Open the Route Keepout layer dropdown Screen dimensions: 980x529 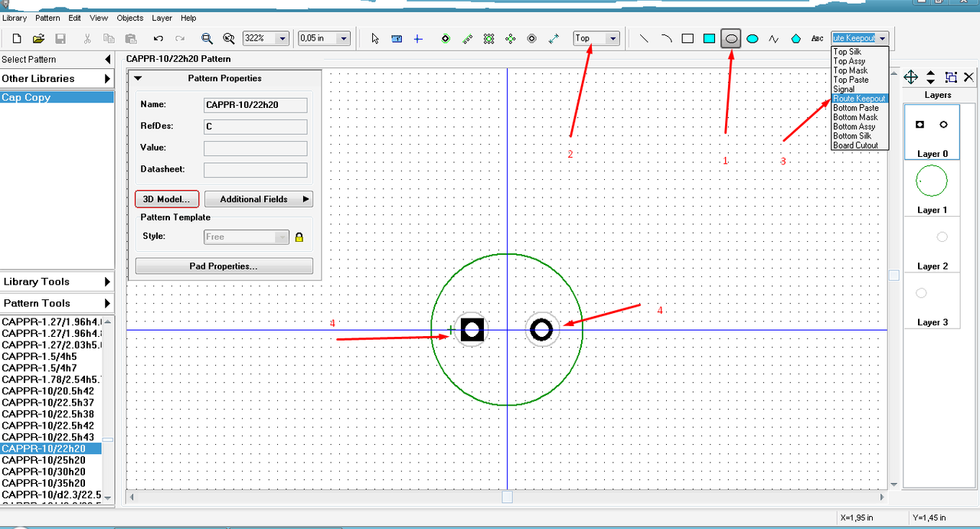point(883,38)
